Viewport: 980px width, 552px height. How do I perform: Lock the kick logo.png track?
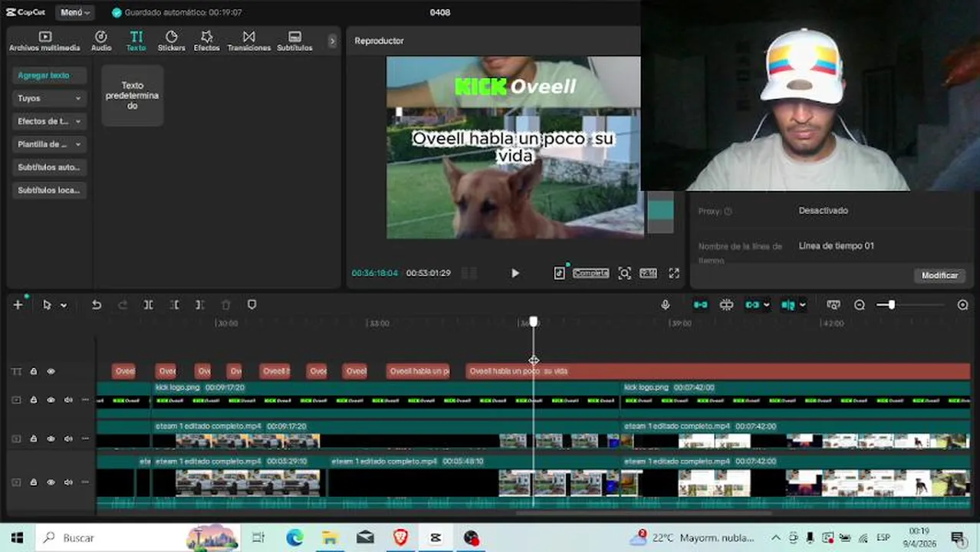point(34,400)
